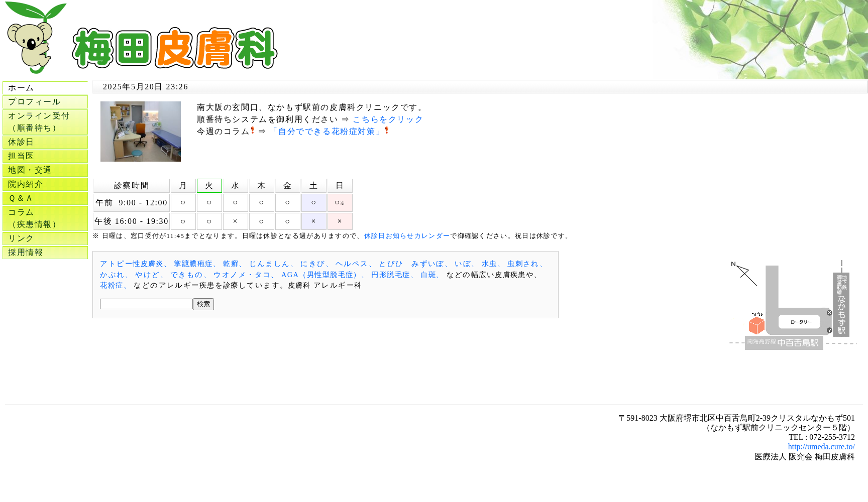
Task: Click the アトピー性皮膚炎 link
Action: coord(132,264)
